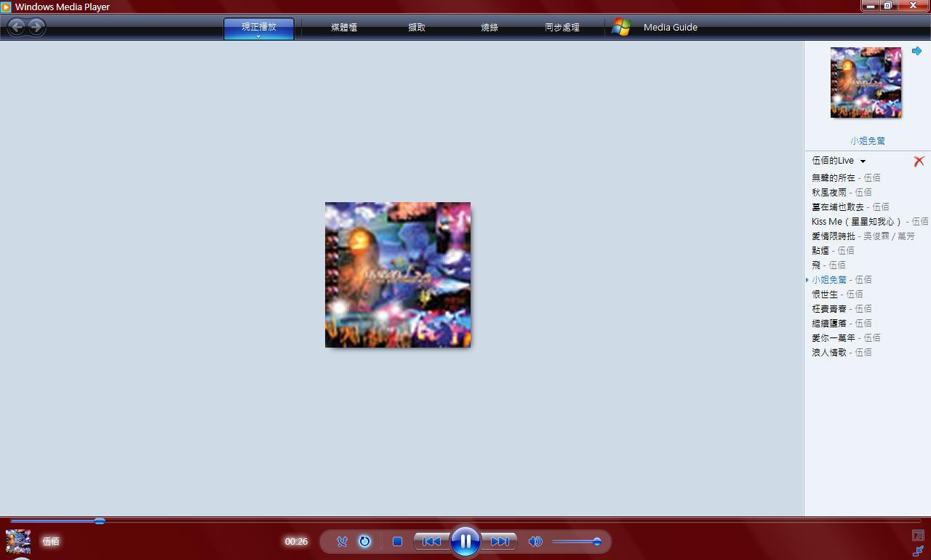The height and width of the screenshot is (560, 931).
Task: Click the Windows logo beside Media Guide
Action: (621, 27)
